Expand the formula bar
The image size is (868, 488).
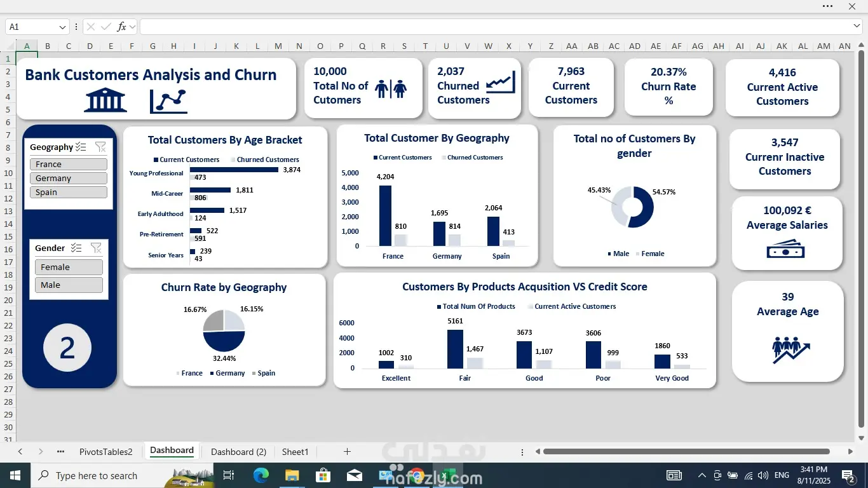pyautogui.click(x=857, y=26)
